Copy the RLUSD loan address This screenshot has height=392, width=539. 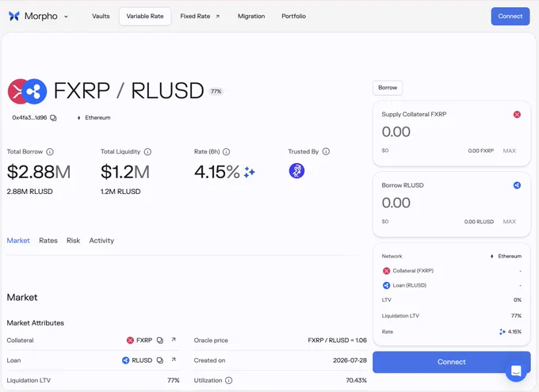click(x=160, y=360)
